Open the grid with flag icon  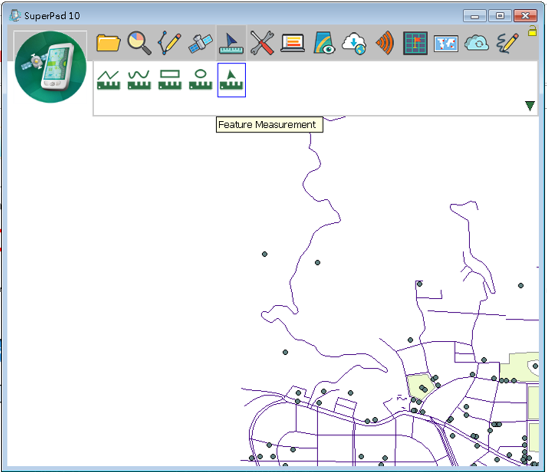(x=415, y=43)
